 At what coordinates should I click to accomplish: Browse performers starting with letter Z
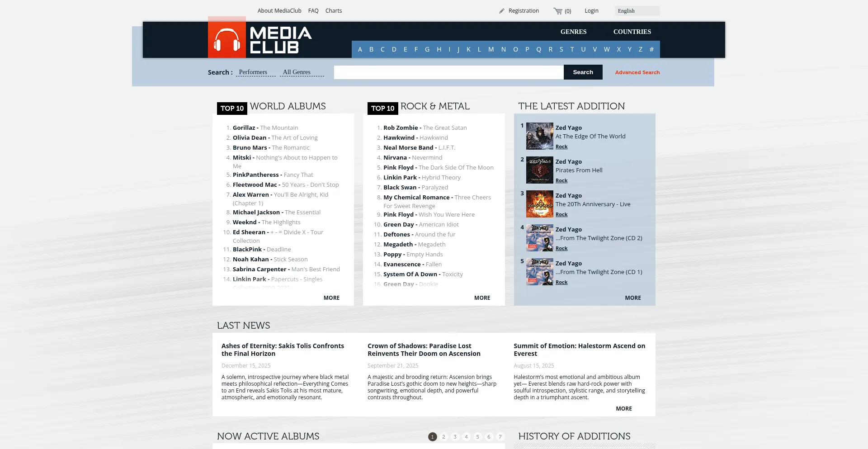641,50
